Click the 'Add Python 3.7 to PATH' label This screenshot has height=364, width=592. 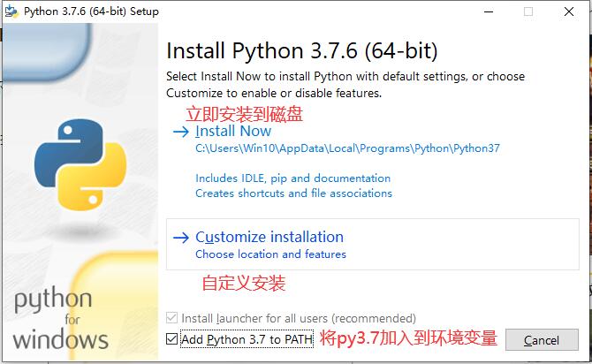[247, 339]
